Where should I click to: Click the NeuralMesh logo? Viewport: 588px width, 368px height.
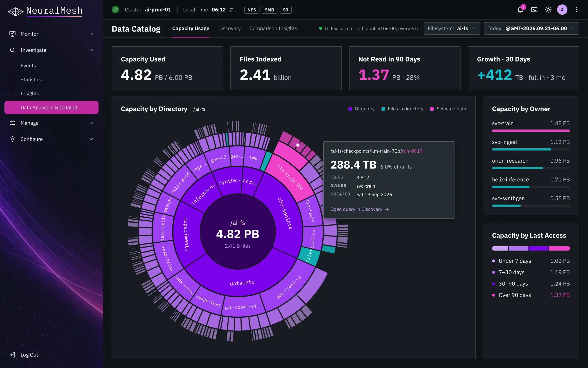(45, 11)
